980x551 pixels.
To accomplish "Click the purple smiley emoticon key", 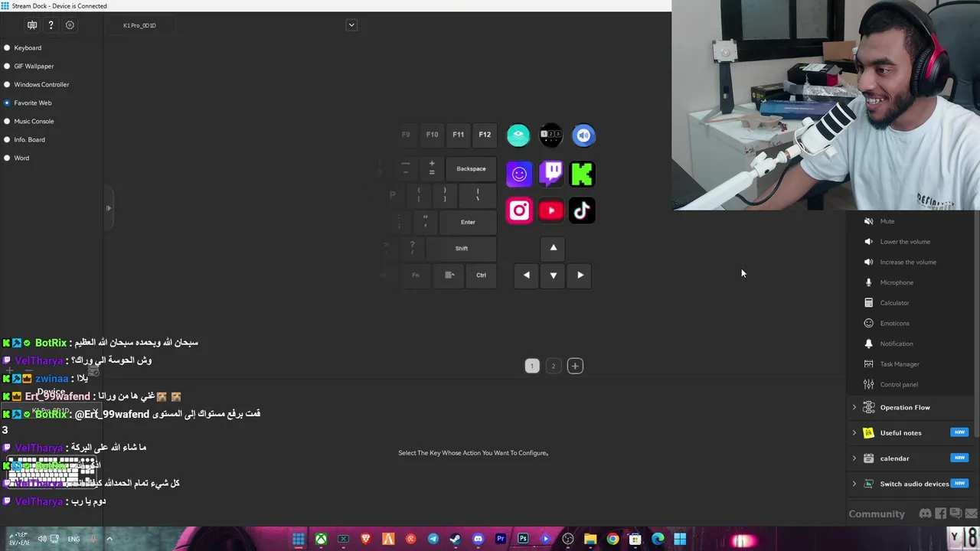I will click(x=519, y=174).
